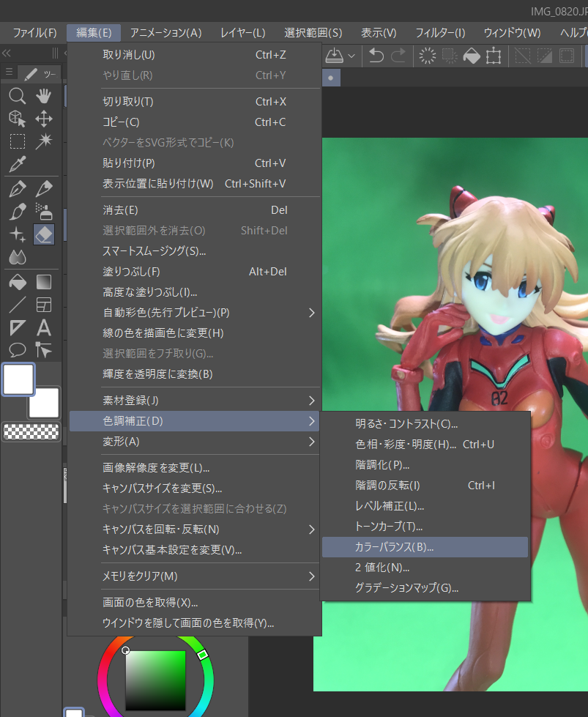Screen dimensions: 588x717
Task: Select the Correct line tool
Action: [x=44, y=350]
